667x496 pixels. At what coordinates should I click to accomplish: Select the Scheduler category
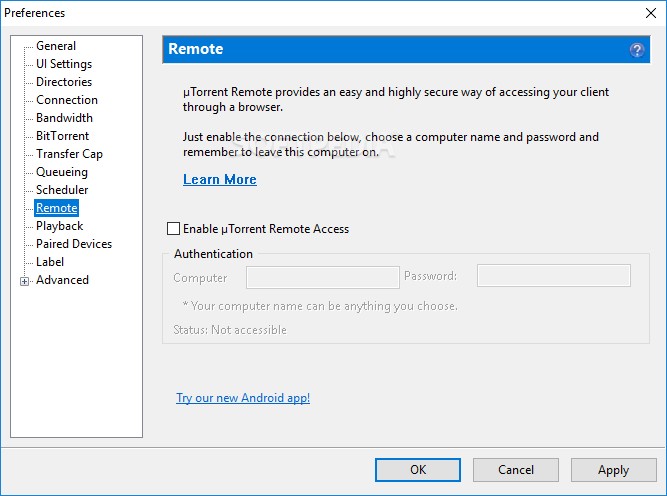62,190
